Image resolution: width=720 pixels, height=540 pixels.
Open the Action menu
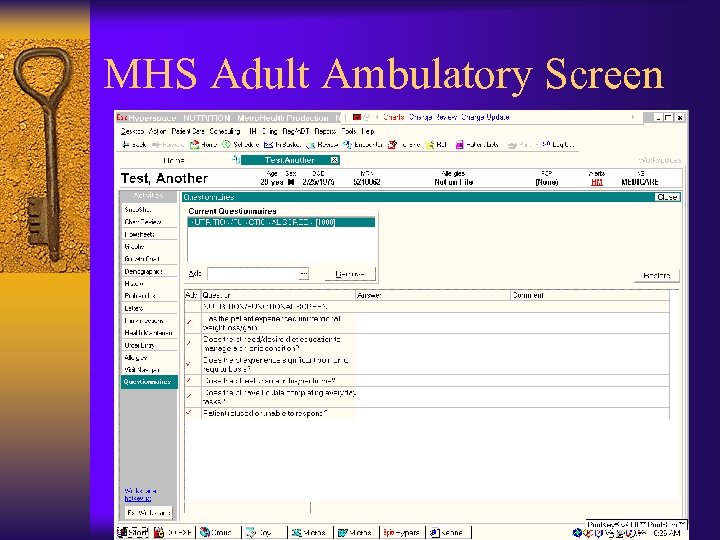point(157,131)
